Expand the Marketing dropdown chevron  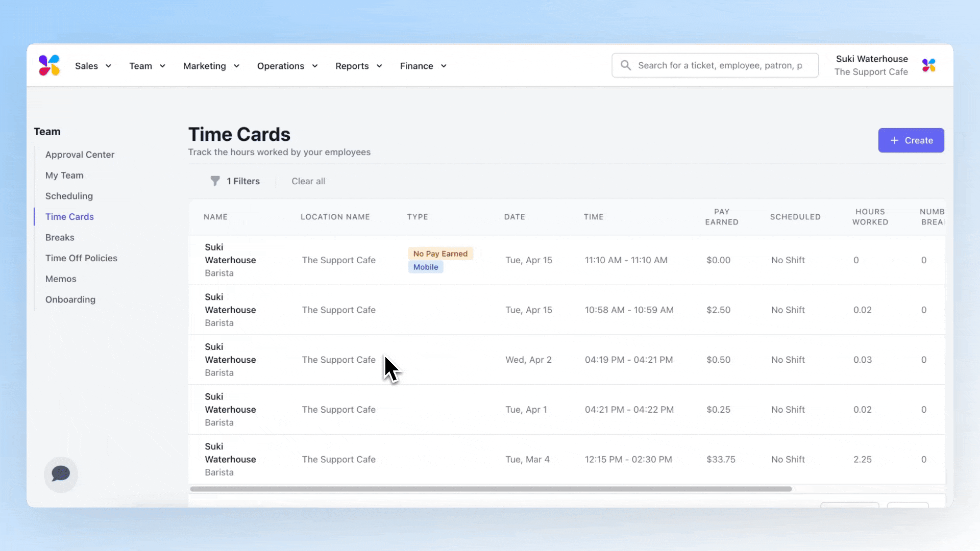[236, 66]
